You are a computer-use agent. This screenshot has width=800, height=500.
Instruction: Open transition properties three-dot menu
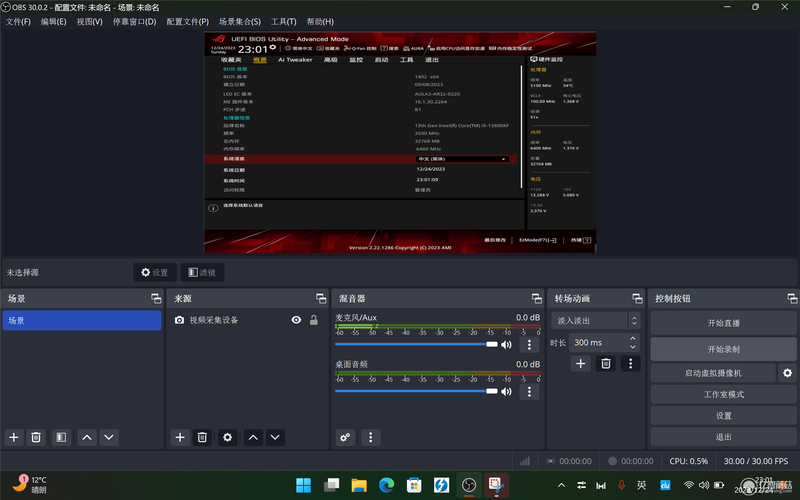point(631,363)
